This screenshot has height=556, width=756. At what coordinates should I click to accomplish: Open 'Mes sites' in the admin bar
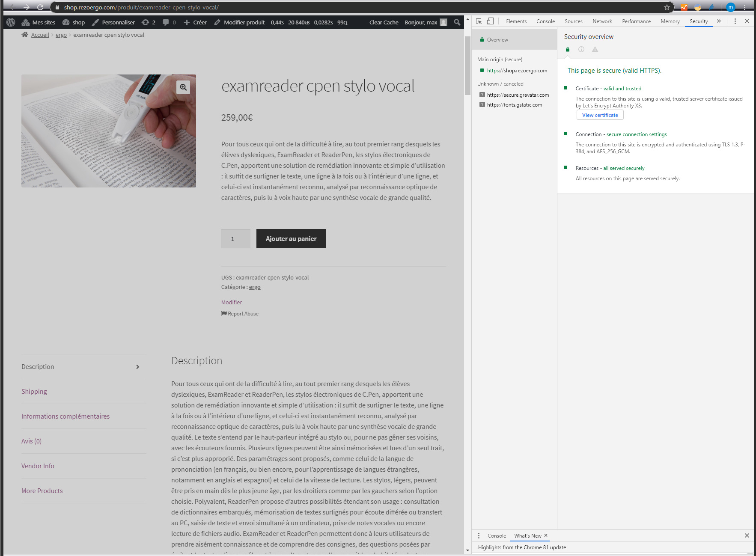pyautogui.click(x=39, y=22)
